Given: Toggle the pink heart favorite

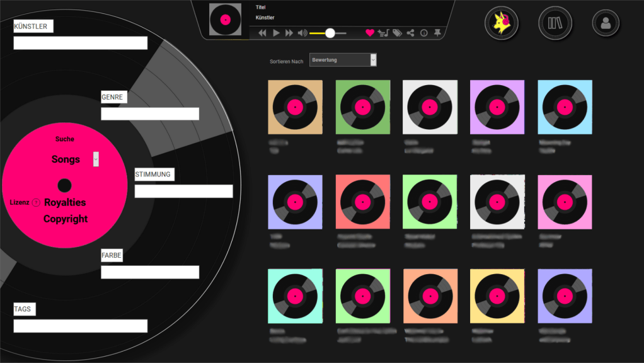Looking at the screenshot, I should click(x=370, y=33).
